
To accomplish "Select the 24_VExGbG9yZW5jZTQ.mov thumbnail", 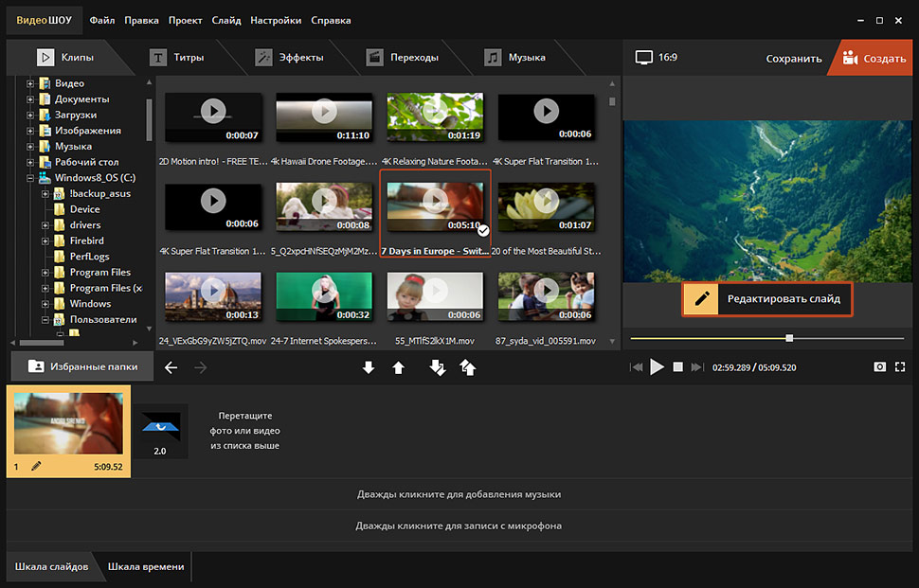I will (213, 297).
